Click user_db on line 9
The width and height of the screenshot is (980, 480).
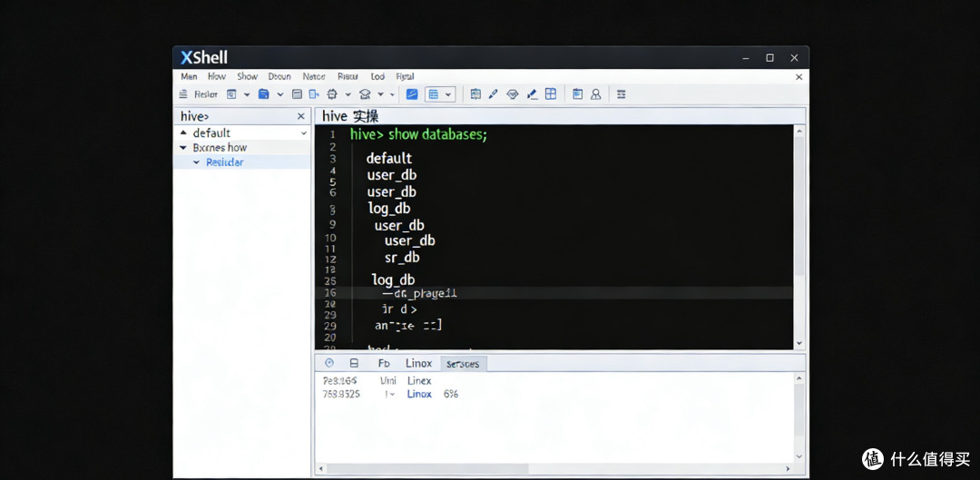coord(399,225)
